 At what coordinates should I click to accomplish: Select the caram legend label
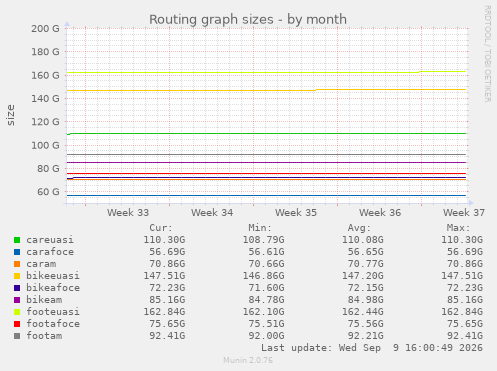tap(41, 264)
